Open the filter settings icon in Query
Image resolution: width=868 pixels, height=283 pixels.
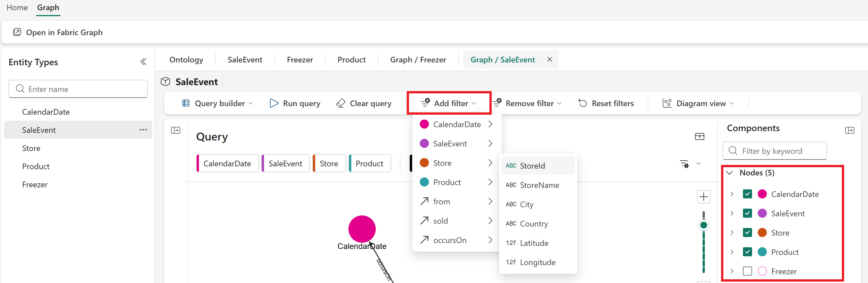684,164
